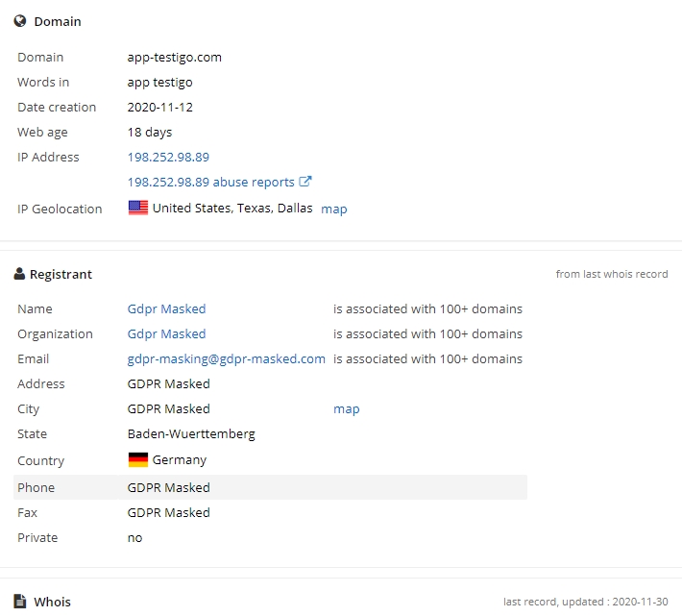Click the Germany flag icon
The height and width of the screenshot is (616, 682).
(138, 459)
